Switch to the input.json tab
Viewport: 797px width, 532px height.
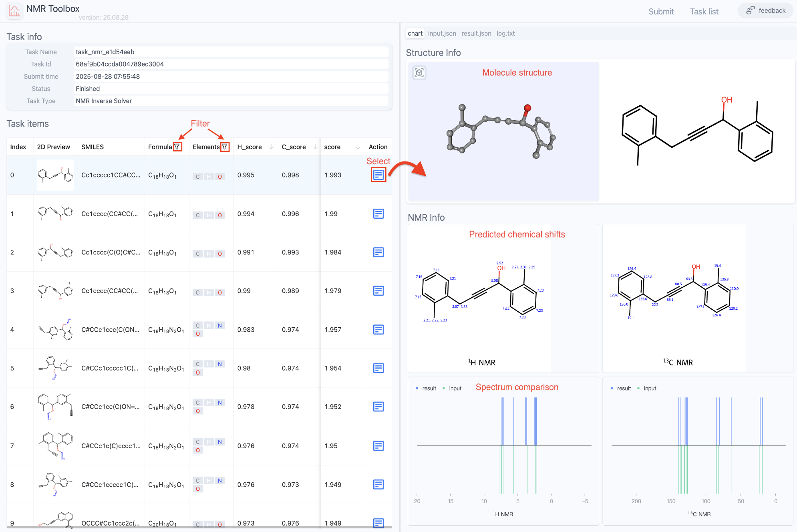click(442, 33)
